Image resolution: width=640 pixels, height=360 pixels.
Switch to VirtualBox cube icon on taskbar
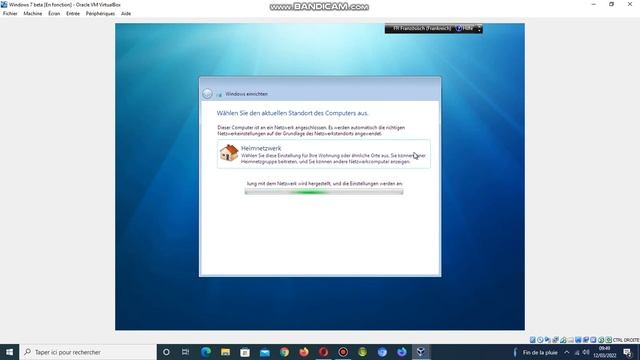click(x=421, y=352)
